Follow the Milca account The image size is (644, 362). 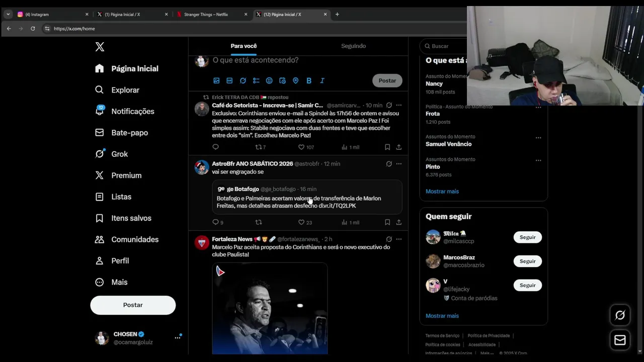pos(528,237)
